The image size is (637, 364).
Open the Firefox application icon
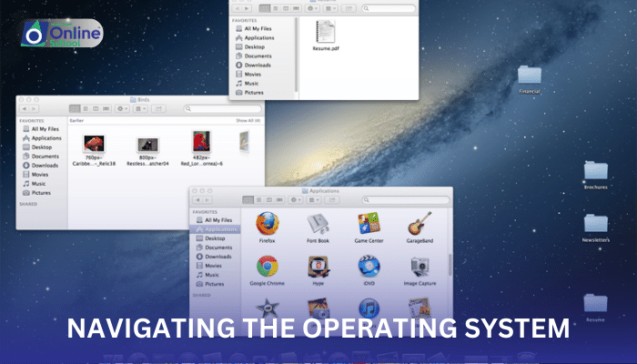click(x=268, y=224)
